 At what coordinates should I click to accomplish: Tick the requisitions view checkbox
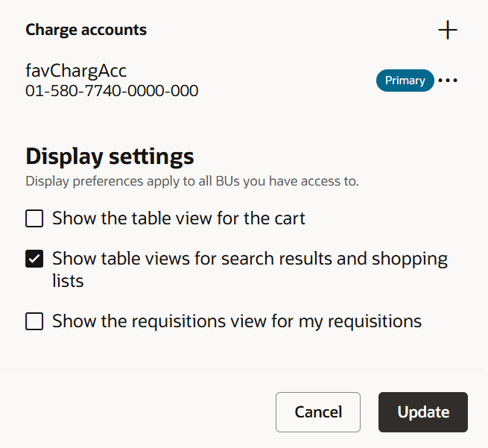click(34, 321)
